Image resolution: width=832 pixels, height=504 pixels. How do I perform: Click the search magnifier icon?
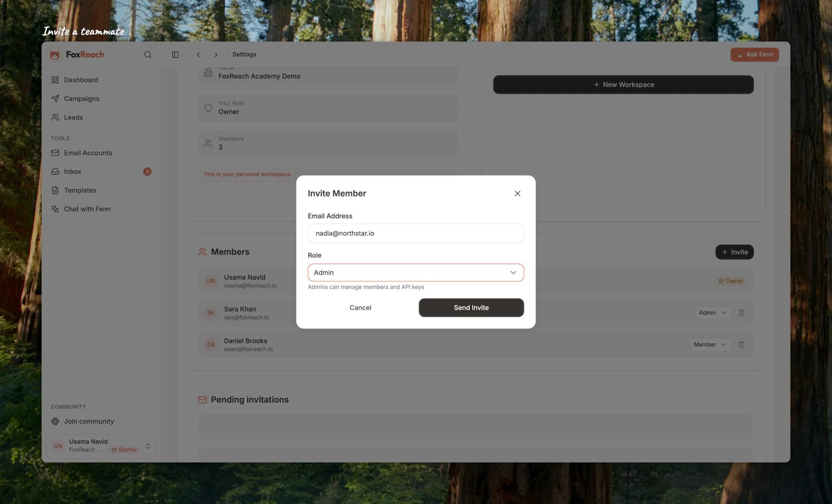click(148, 55)
